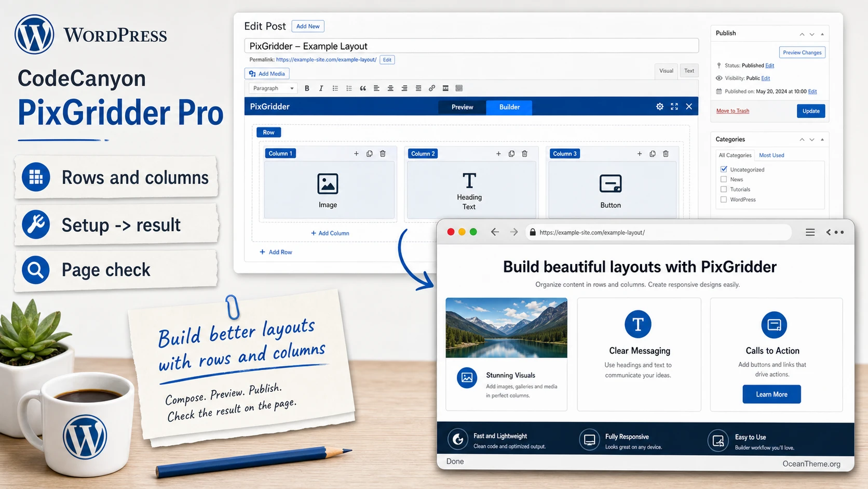Click the mountain lake image

(x=506, y=328)
